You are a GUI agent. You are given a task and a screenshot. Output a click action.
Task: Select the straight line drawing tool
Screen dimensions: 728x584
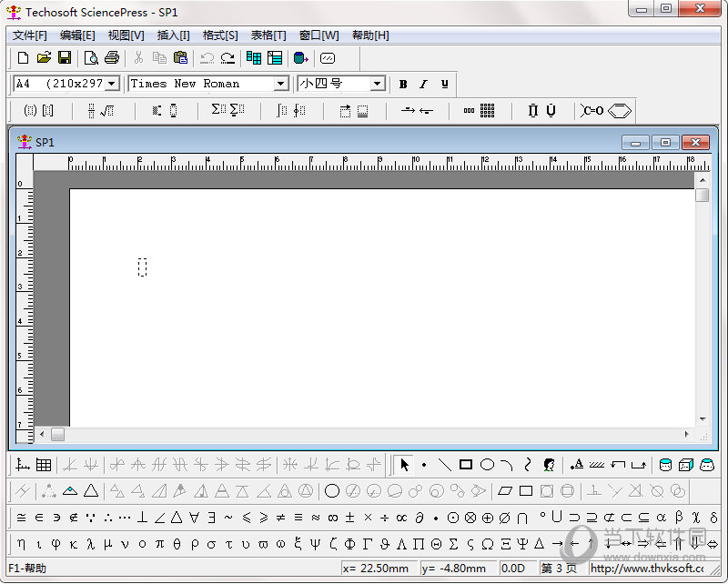(444, 465)
